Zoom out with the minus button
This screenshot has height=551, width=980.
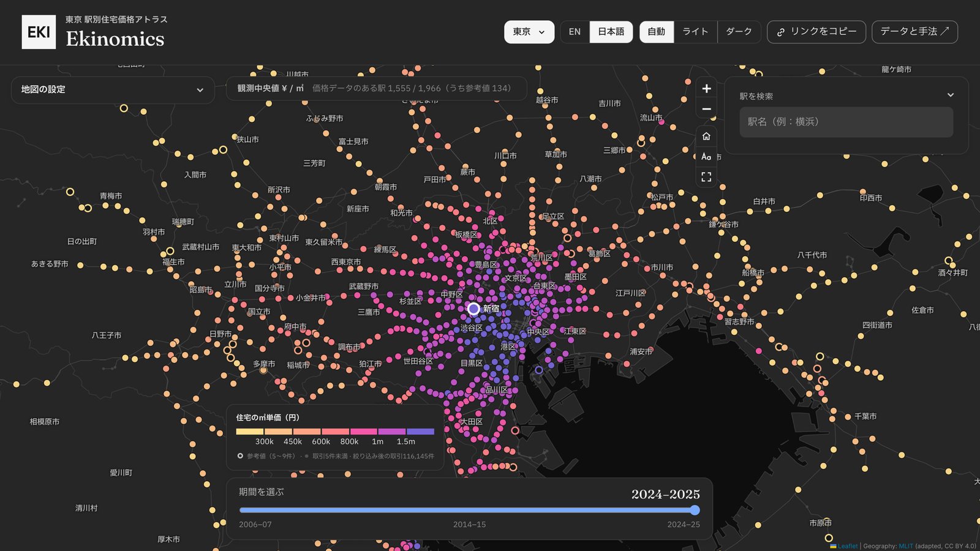click(x=706, y=109)
